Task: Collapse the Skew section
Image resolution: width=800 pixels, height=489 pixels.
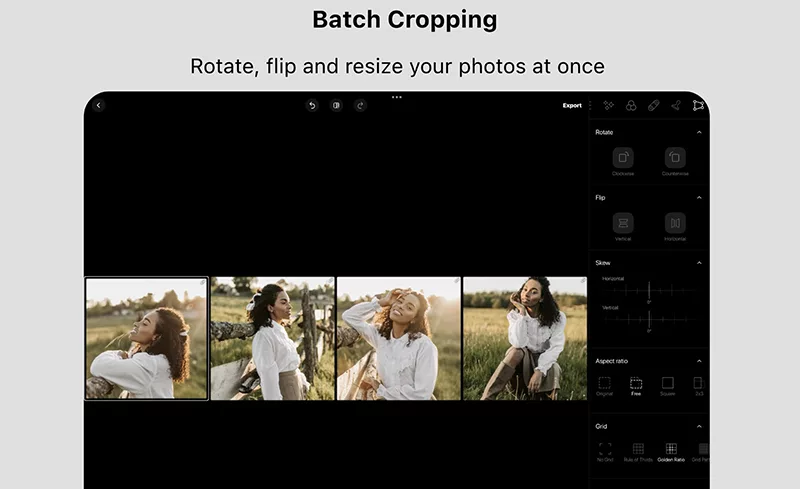Action: [699, 263]
